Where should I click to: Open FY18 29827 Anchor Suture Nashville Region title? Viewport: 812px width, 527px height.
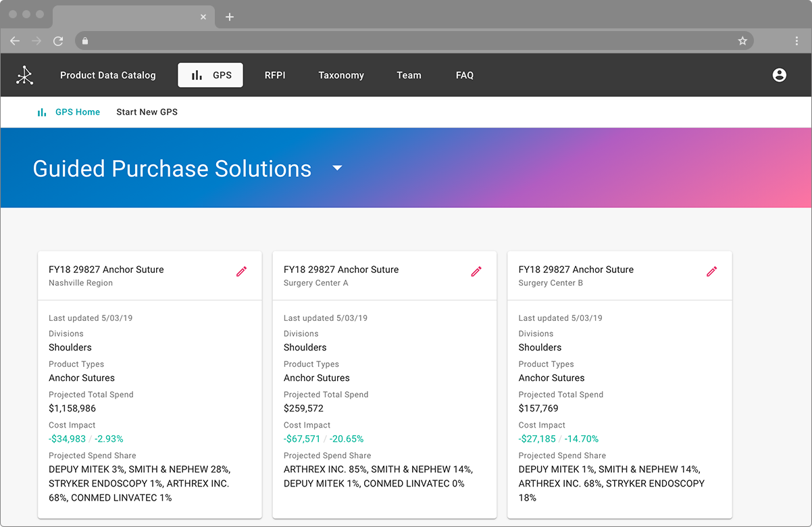106,269
